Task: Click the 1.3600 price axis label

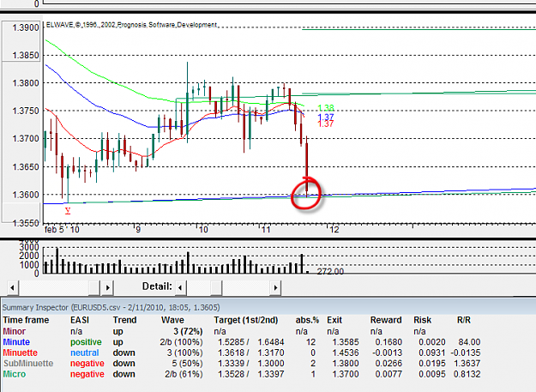Action: (x=26, y=195)
